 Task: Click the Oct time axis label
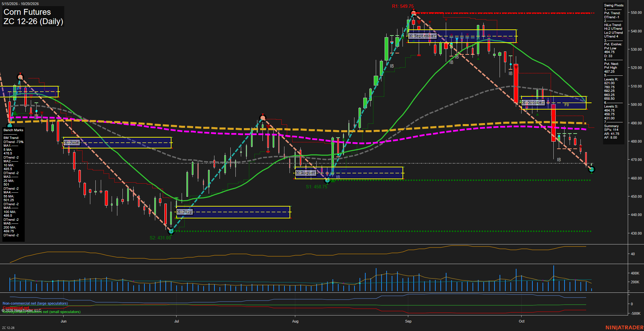click(x=522, y=321)
